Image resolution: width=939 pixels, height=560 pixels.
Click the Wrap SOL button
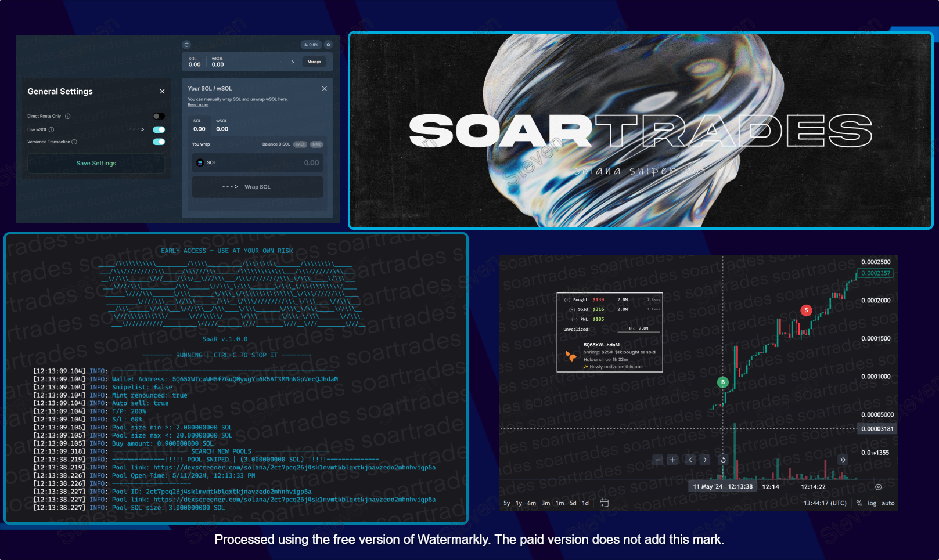257,187
